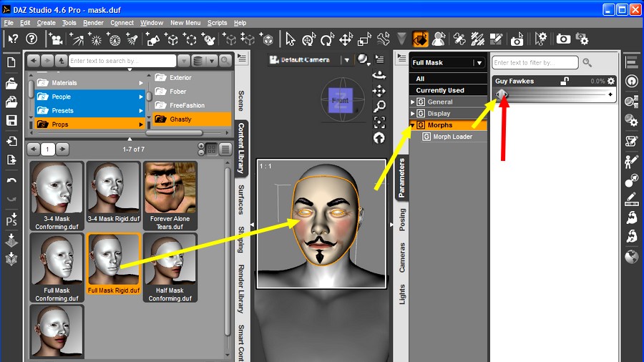This screenshot has height=362, width=644.
Task: Switch to the Scene tab
Action: (x=241, y=101)
